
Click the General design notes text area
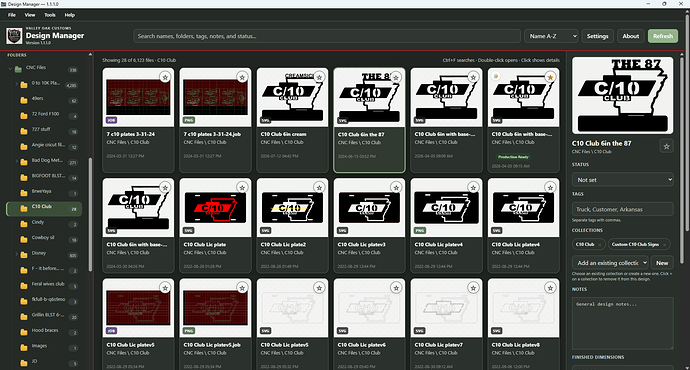point(622,323)
